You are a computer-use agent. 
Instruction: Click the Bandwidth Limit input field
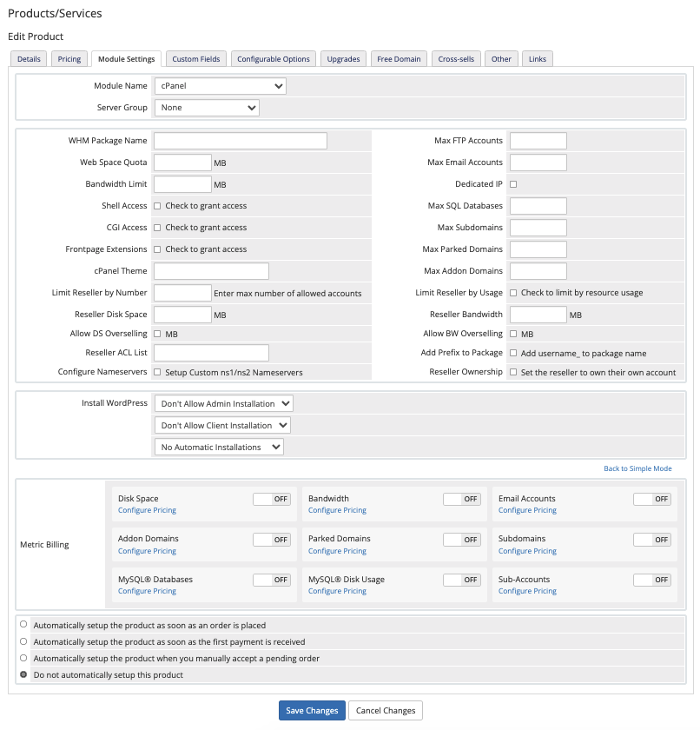tap(182, 184)
